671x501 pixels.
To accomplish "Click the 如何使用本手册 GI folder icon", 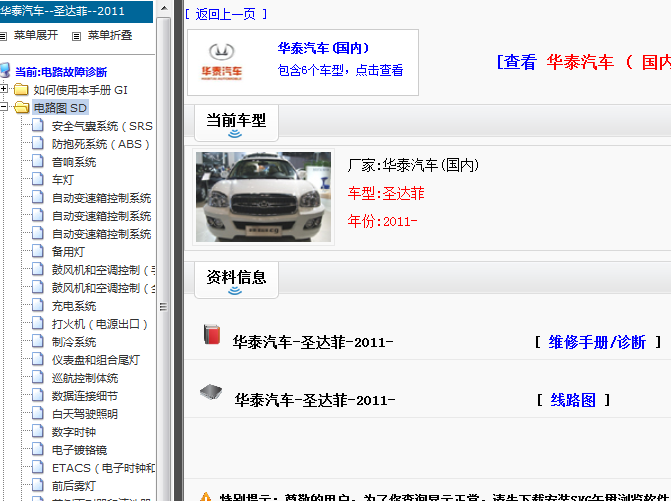I will (21, 89).
